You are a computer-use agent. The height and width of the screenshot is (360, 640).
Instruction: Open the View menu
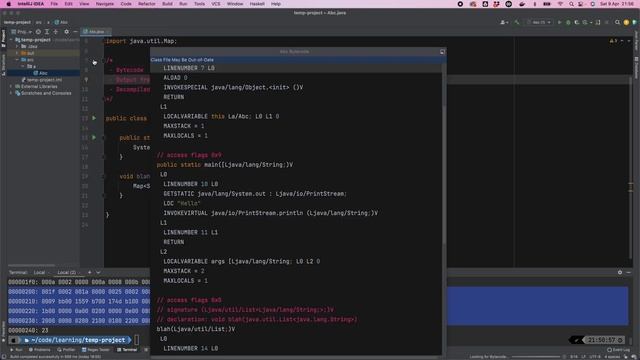pos(84,4)
